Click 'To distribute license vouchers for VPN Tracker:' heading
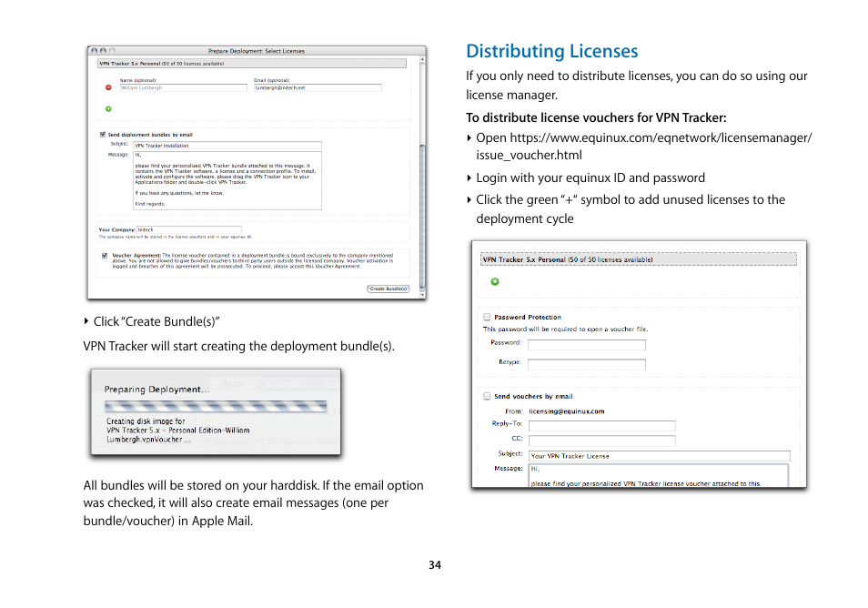 (x=596, y=118)
